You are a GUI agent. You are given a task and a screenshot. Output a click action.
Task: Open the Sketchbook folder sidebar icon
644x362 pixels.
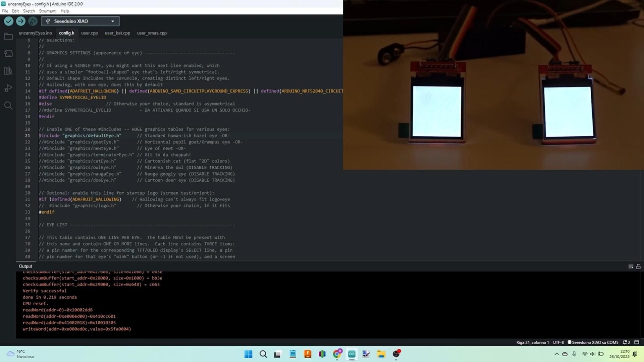pyautogui.click(x=8, y=36)
